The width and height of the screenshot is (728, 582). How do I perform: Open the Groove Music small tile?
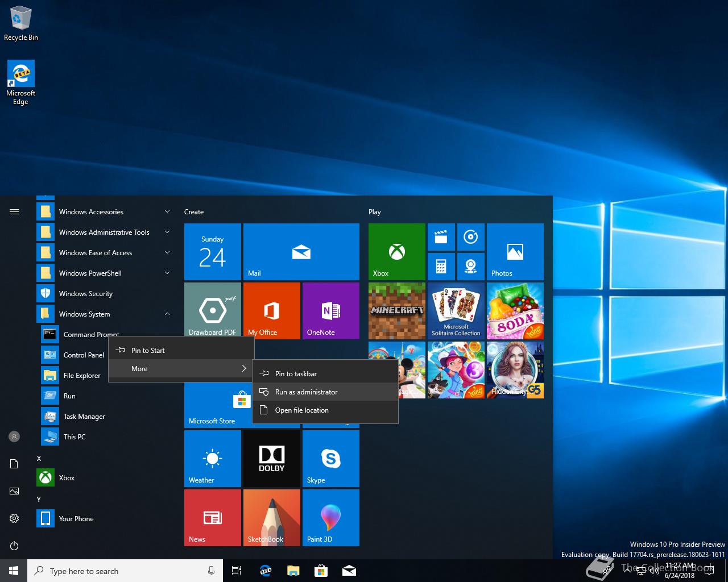coord(470,236)
